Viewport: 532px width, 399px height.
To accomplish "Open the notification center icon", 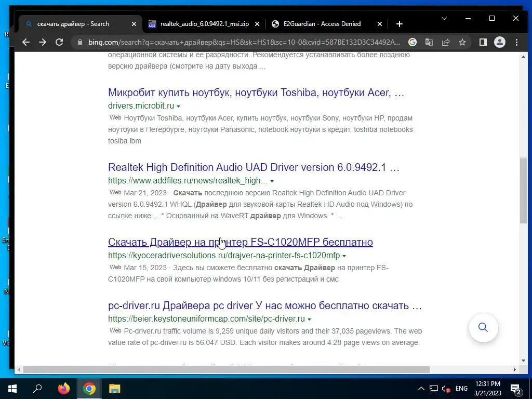I will (515, 389).
